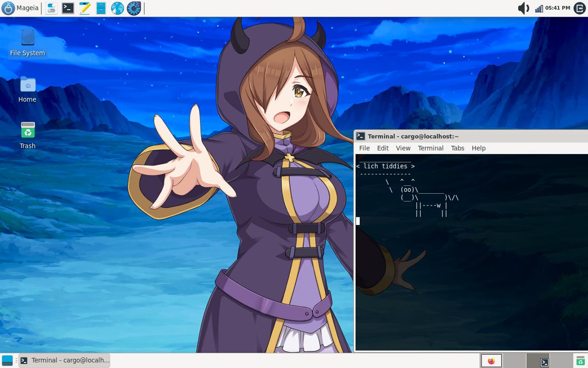Image resolution: width=588 pixels, height=368 pixels.
Task: Click the terminal title bar text
Action: point(413,136)
